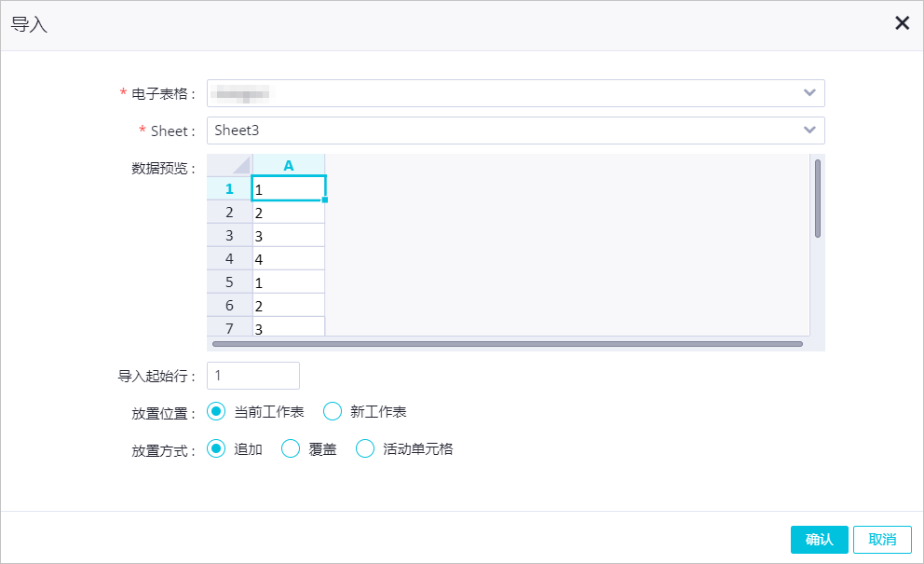Click the 确认 button
924x564 pixels.
[x=820, y=540]
